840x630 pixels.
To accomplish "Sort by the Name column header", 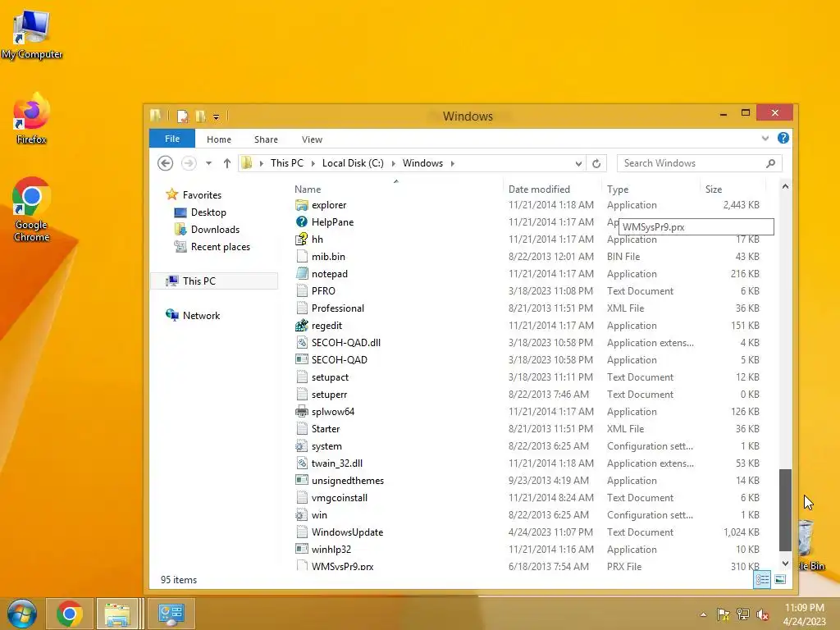I will click(308, 189).
